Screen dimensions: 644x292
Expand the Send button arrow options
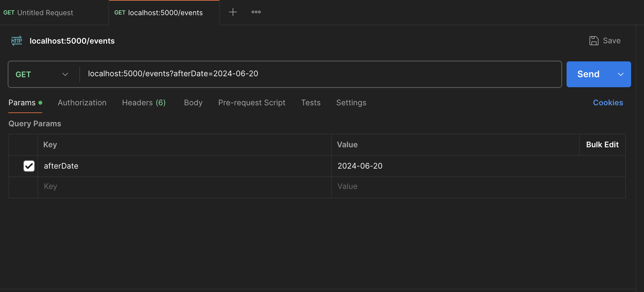(x=620, y=74)
